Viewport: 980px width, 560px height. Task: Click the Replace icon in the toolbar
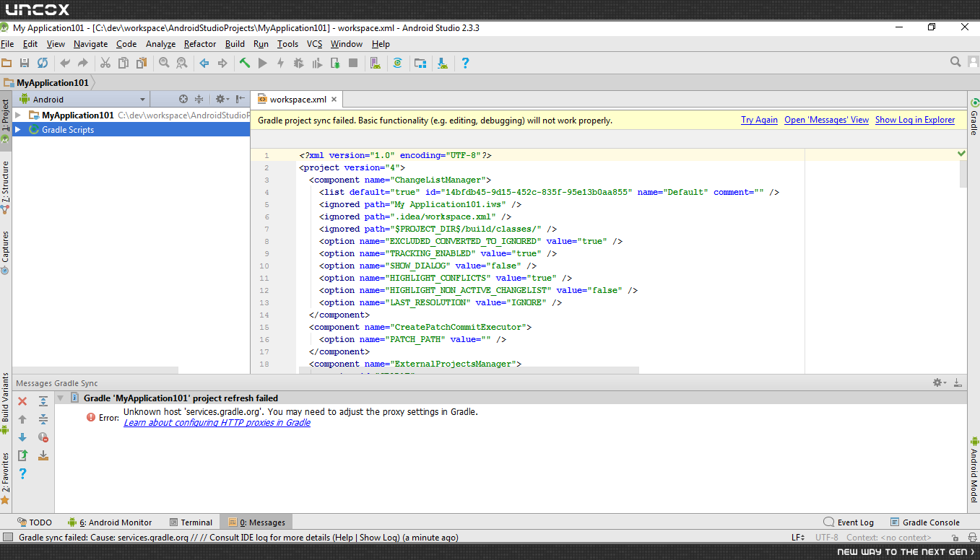point(181,64)
